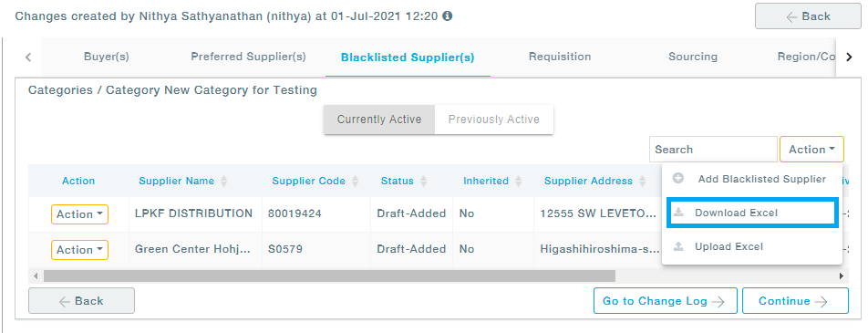Switch to the Previously Active view

pos(494,120)
